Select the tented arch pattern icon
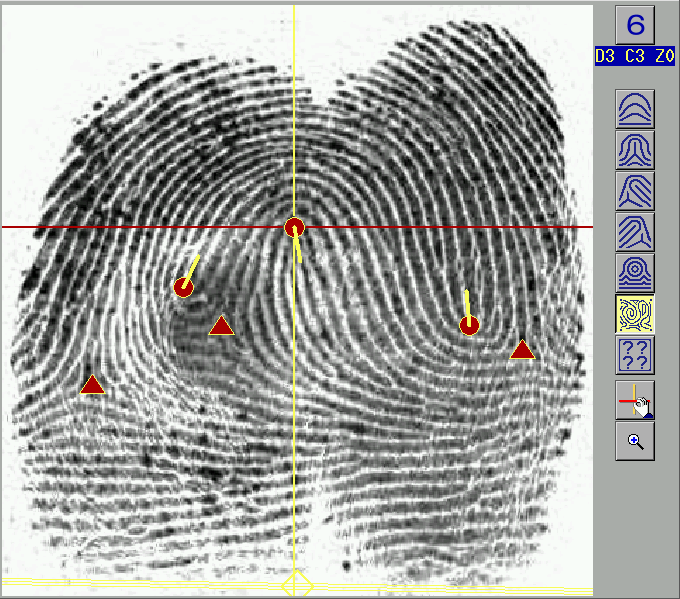The image size is (680, 599). [x=635, y=150]
